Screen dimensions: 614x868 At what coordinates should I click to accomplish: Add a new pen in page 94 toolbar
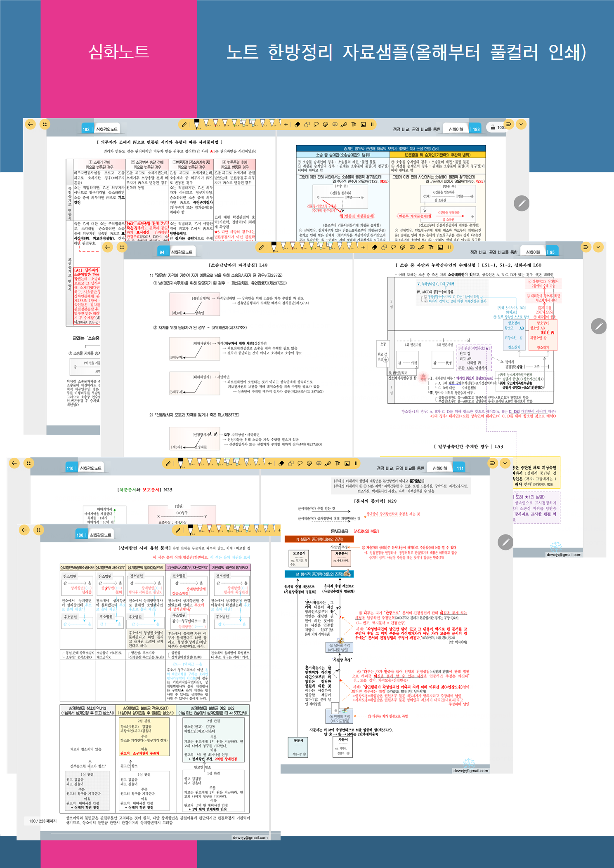coord(363,247)
